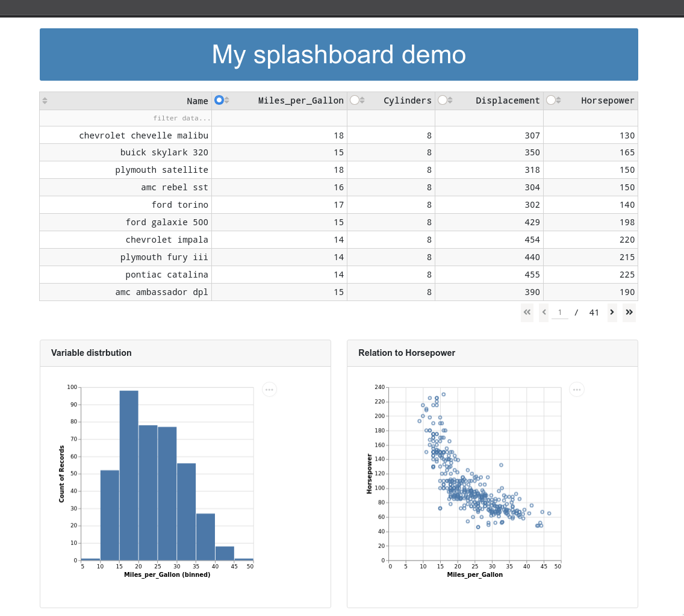Jump to the first table page

click(x=527, y=313)
